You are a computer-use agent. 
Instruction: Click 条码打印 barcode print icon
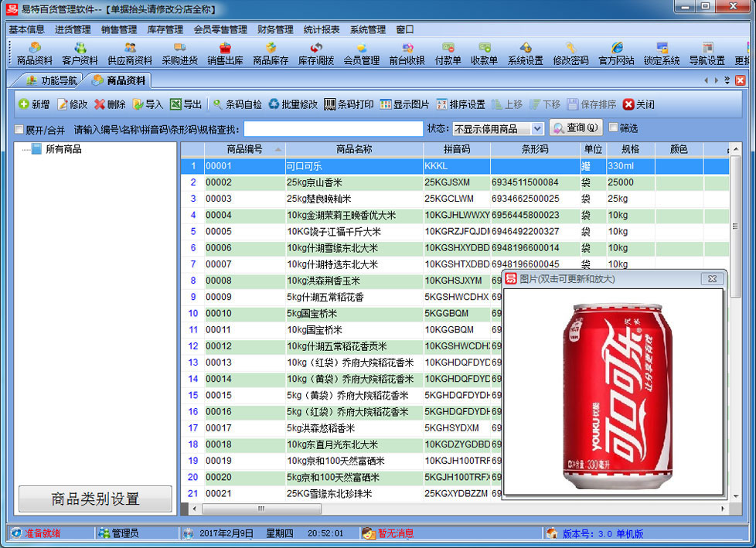(x=349, y=104)
